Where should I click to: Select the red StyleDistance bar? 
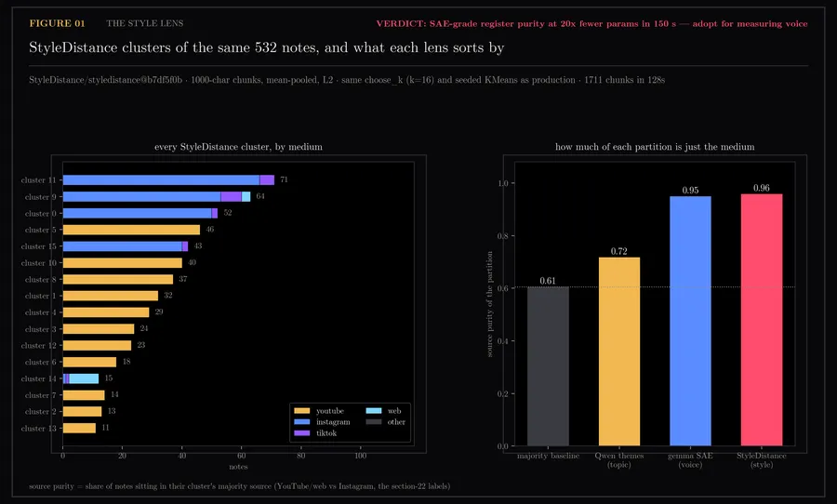(x=762, y=320)
